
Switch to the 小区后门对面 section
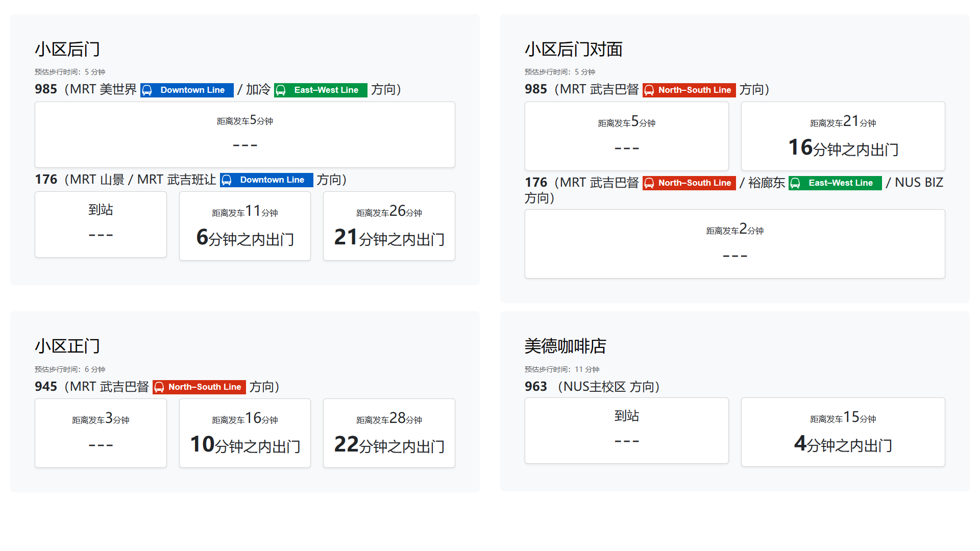pos(574,49)
